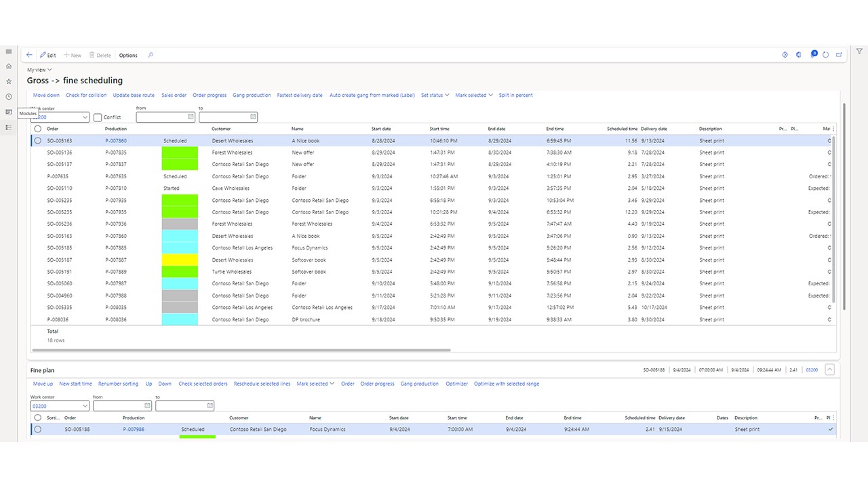Image resolution: width=868 pixels, height=488 pixels.
Task: Open the Options menu tab
Action: pyautogui.click(x=128, y=55)
